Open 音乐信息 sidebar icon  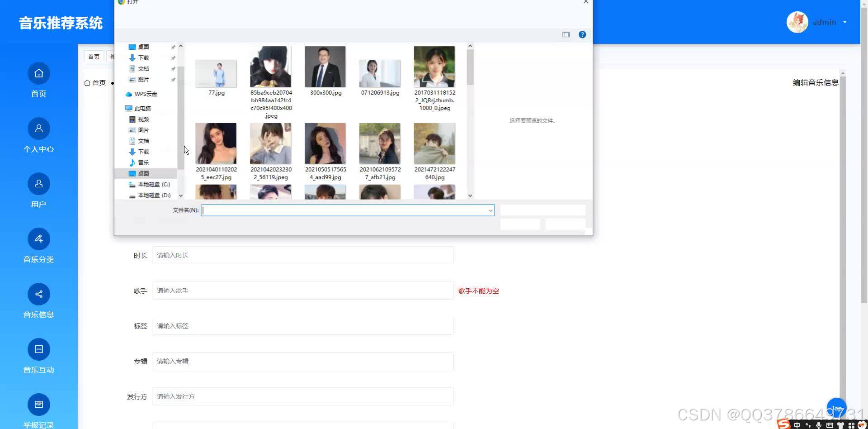[x=39, y=294]
